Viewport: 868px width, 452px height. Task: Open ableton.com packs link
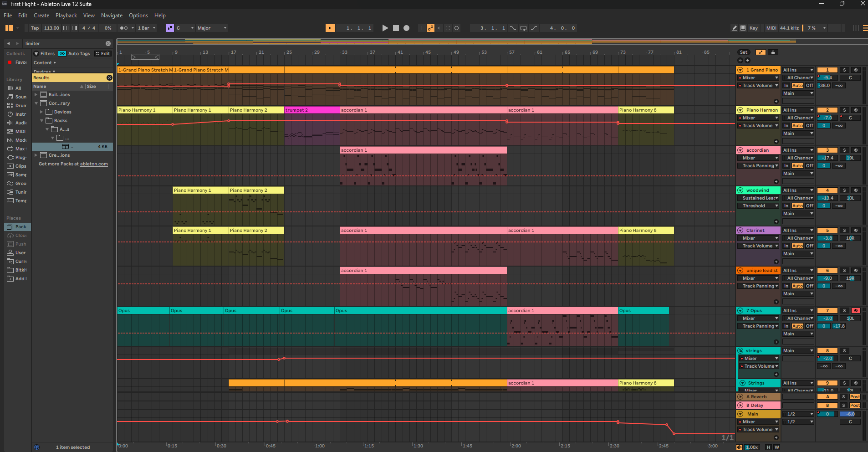(94, 164)
